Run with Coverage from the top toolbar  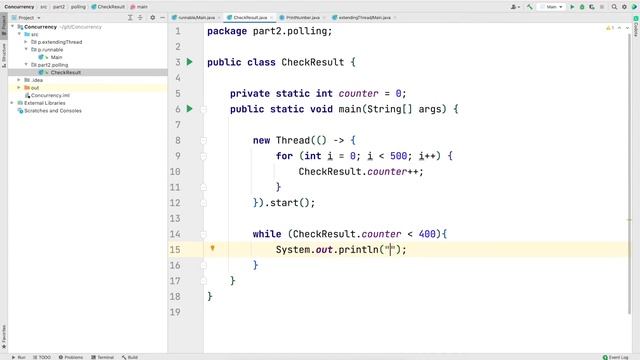pyautogui.click(x=592, y=7)
